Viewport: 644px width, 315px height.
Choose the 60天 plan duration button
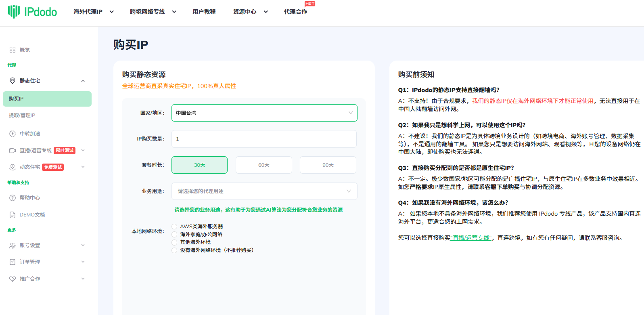(263, 165)
